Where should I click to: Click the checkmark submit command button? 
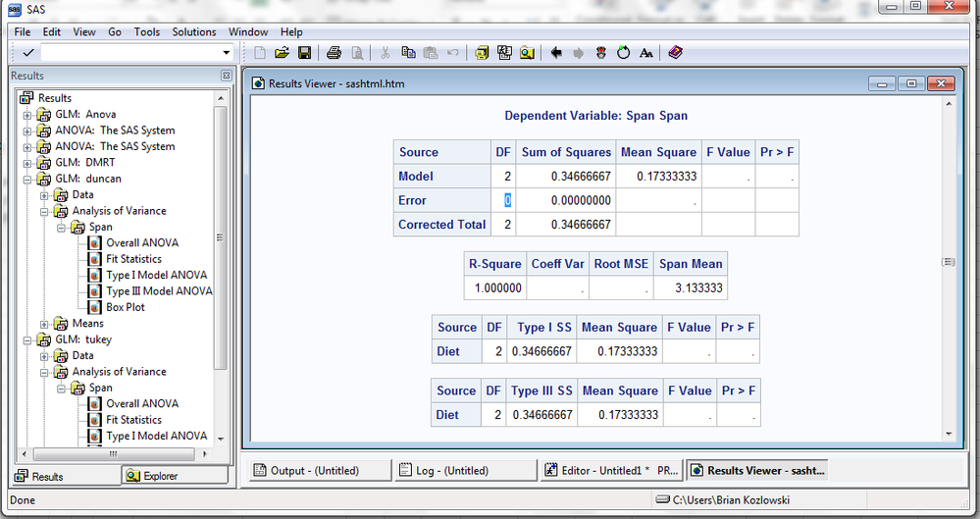(x=27, y=53)
